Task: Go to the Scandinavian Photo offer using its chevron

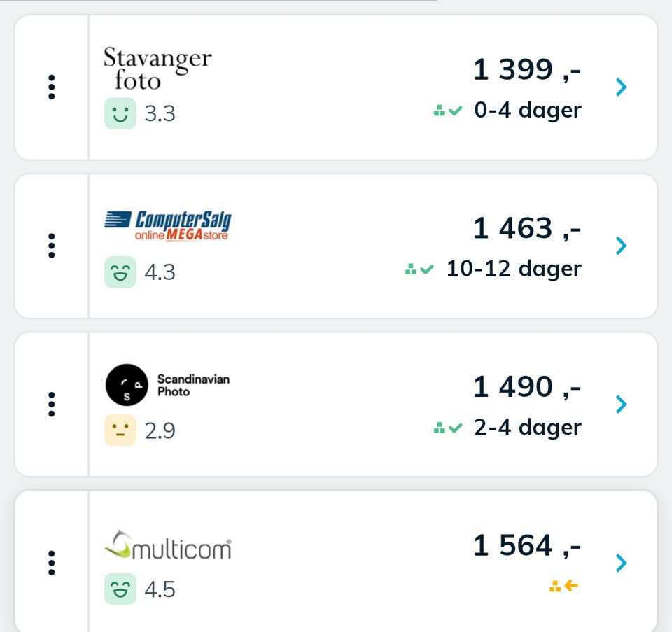Action: [622, 404]
